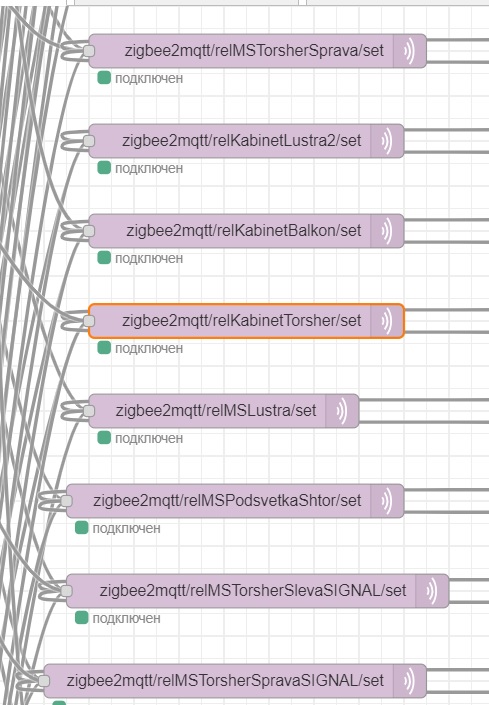Click MQTT icon on relKabinetBalkon/set node
This screenshot has height=705, width=489.
(387, 231)
